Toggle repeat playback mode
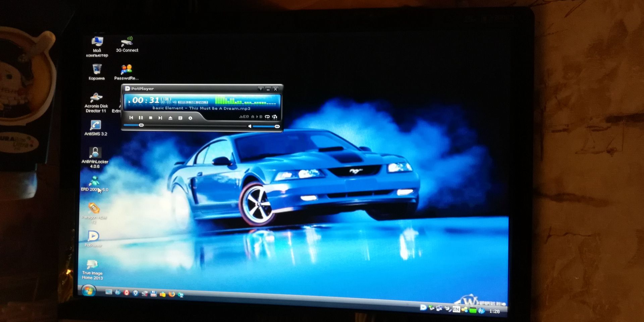Screen dimensions: 644x322 point(267,117)
